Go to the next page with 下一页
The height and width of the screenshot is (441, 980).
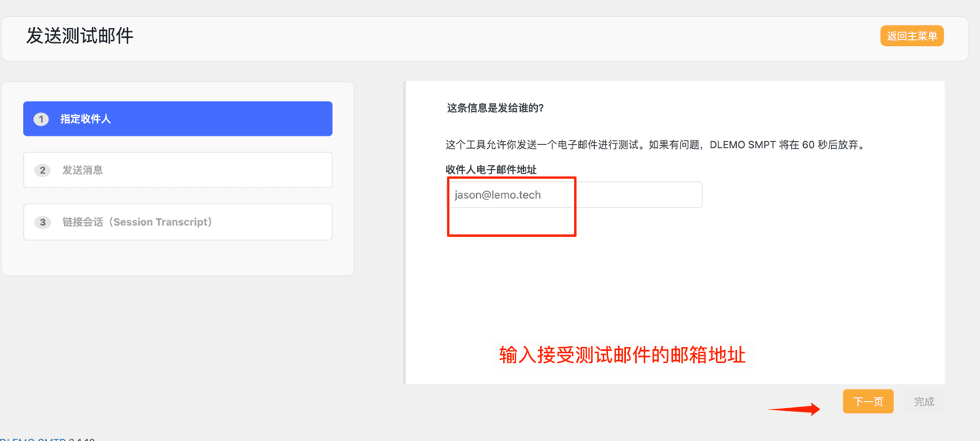point(867,402)
